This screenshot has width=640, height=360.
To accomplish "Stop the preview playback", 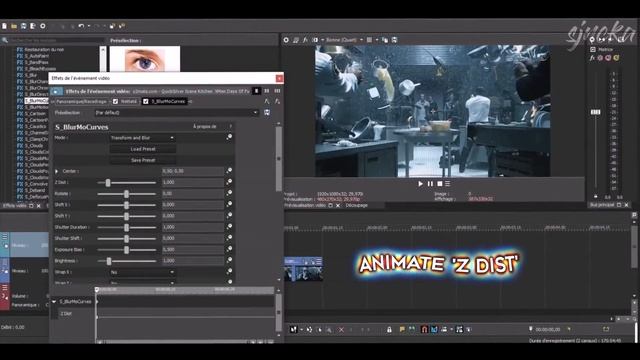I will [440, 184].
